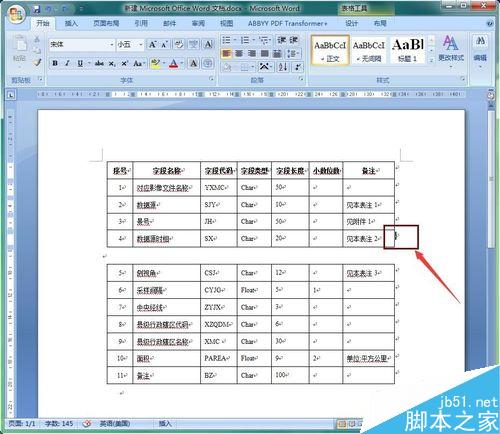Click the blue Help question icon

(x=490, y=23)
